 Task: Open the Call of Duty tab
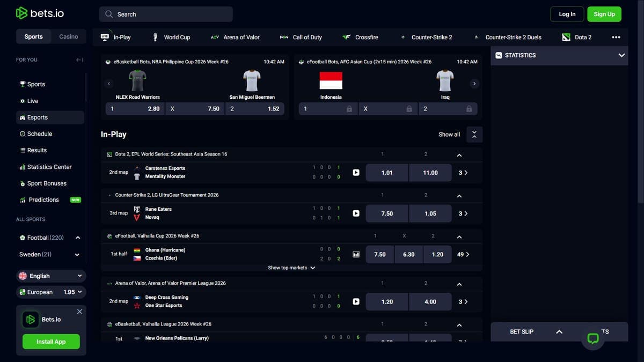point(301,37)
